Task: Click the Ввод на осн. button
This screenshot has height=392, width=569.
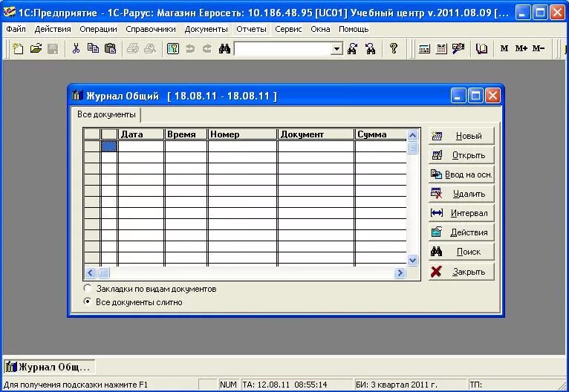Action: pos(461,174)
